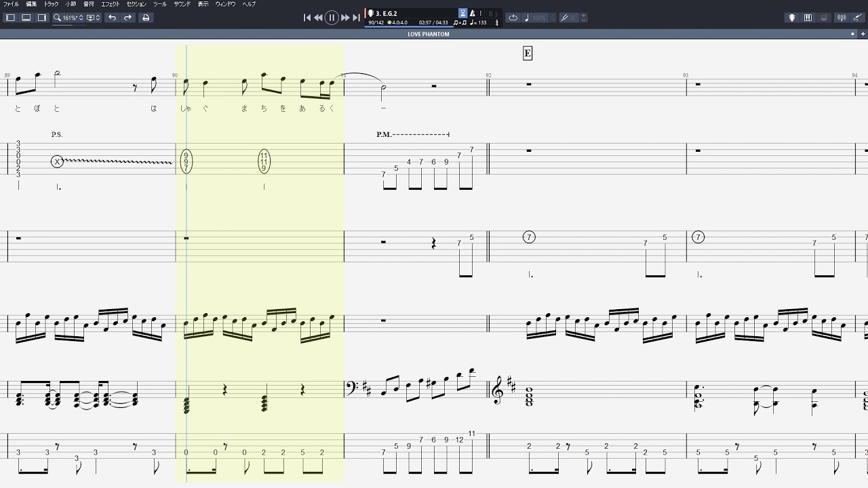Jump to the beginning of the score
Image resolution: width=868 pixels, height=488 pixels.
(307, 18)
